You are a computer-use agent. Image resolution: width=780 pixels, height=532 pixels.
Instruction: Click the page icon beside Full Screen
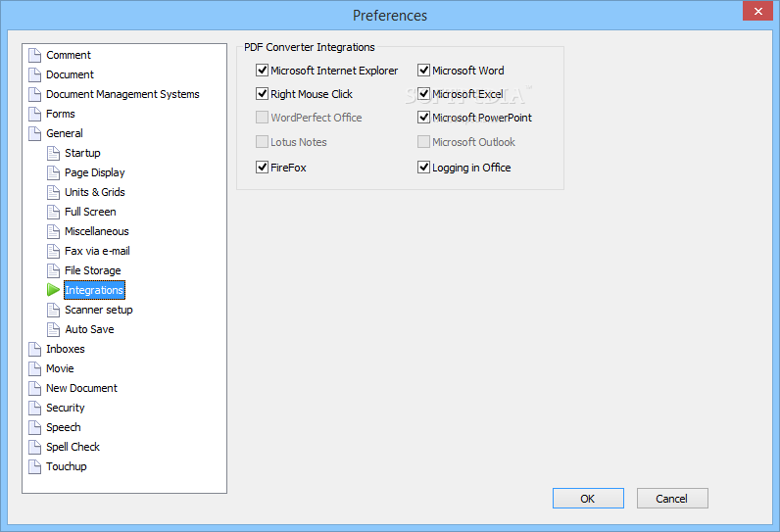pos(53,212)
